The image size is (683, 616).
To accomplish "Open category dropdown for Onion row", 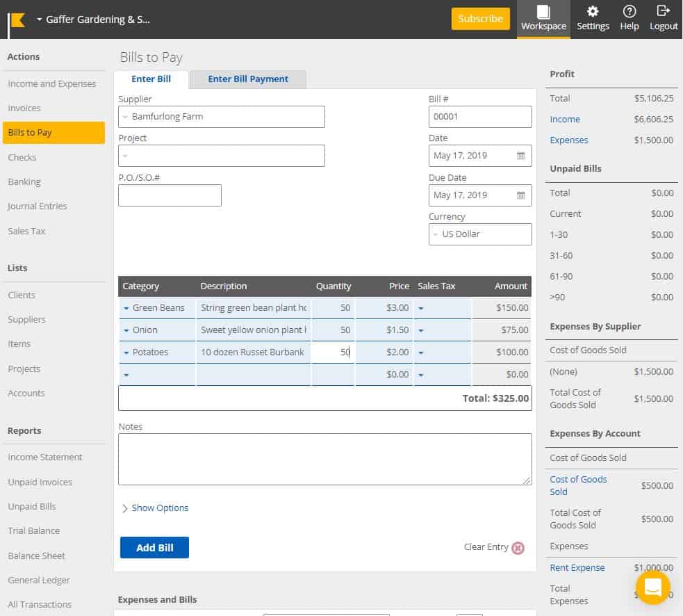I will tap(126, 330).
